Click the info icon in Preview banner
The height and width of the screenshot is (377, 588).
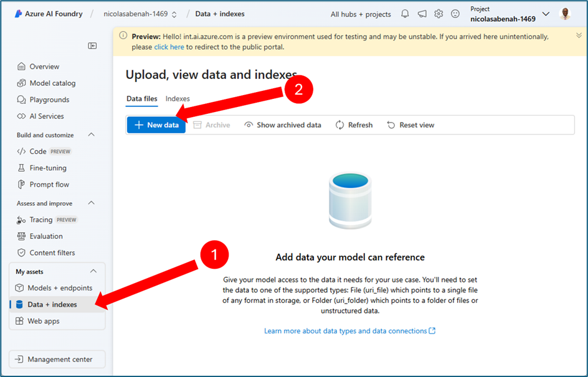(x=123, y=35)
